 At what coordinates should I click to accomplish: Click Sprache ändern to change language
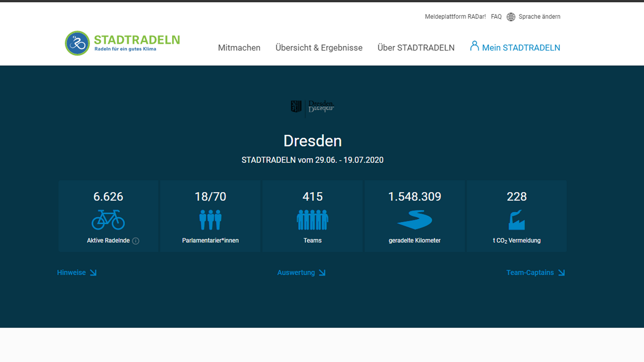[x=539, y=17]
